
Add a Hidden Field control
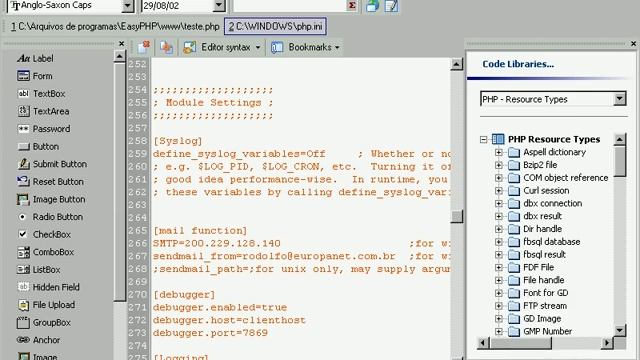49,287
